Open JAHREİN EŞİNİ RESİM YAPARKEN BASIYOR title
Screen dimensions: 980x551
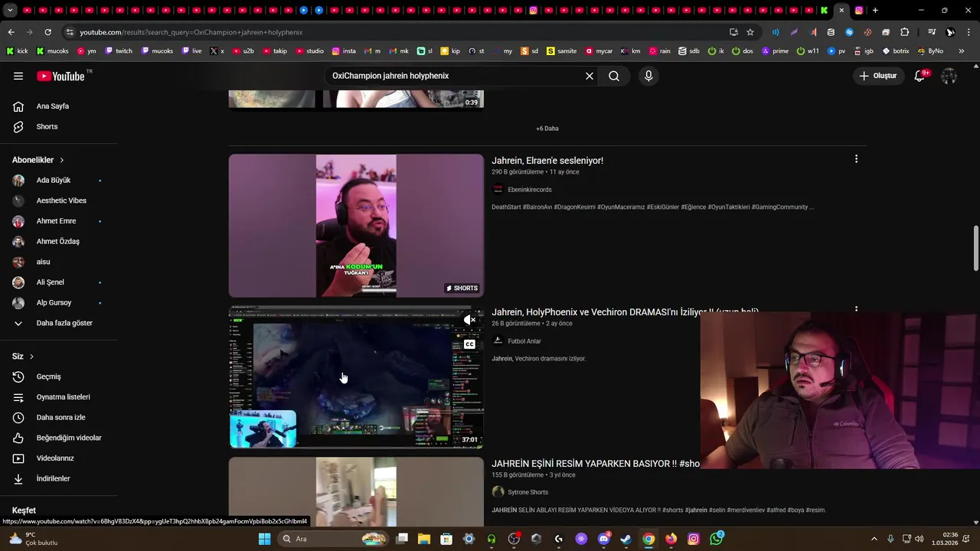[x=595, y=464]
